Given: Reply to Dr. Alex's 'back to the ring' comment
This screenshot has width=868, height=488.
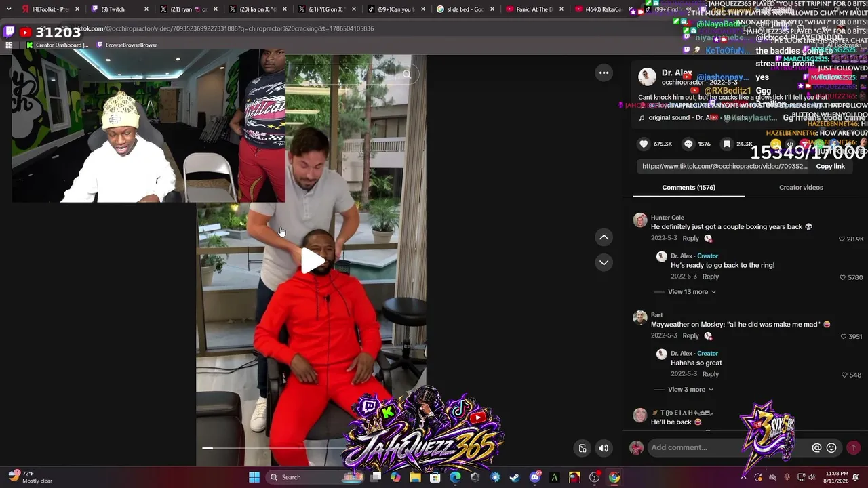Looking at the screenshot, I should pos(711,277).
